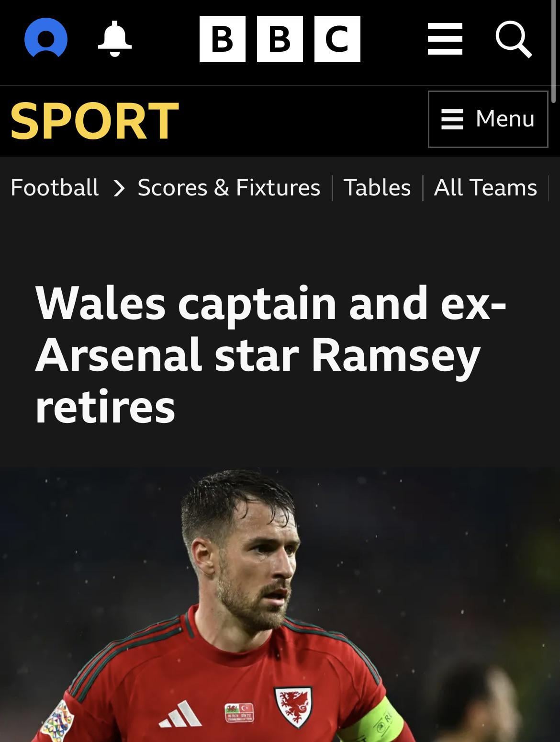Click the chevron after Football

tap(119, 188)
